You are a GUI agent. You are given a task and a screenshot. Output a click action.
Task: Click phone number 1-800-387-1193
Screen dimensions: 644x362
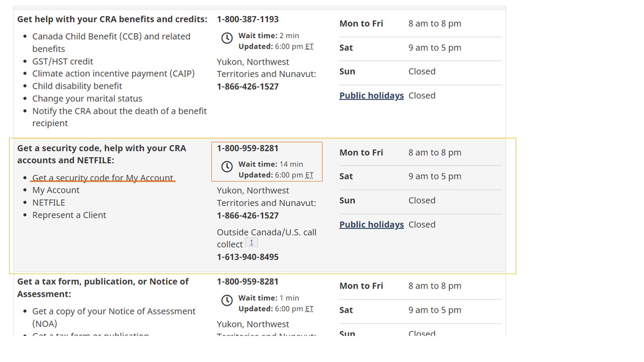pos(248,19)
